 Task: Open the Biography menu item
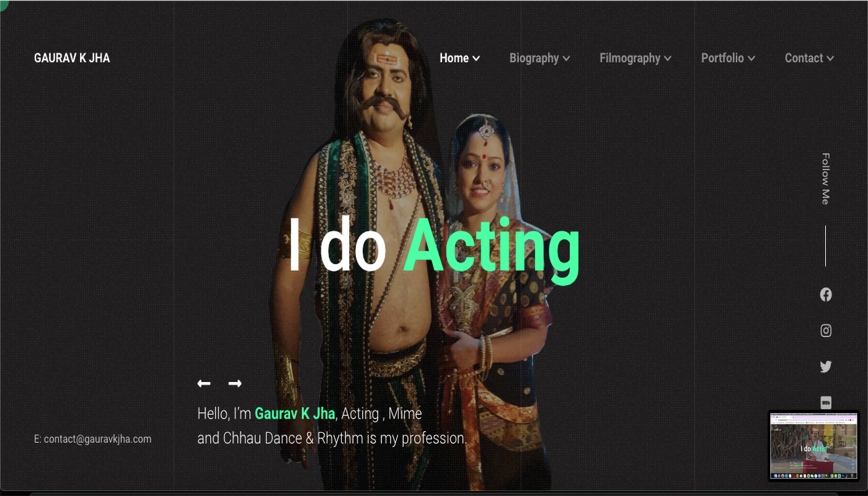(x=534, y=58)
